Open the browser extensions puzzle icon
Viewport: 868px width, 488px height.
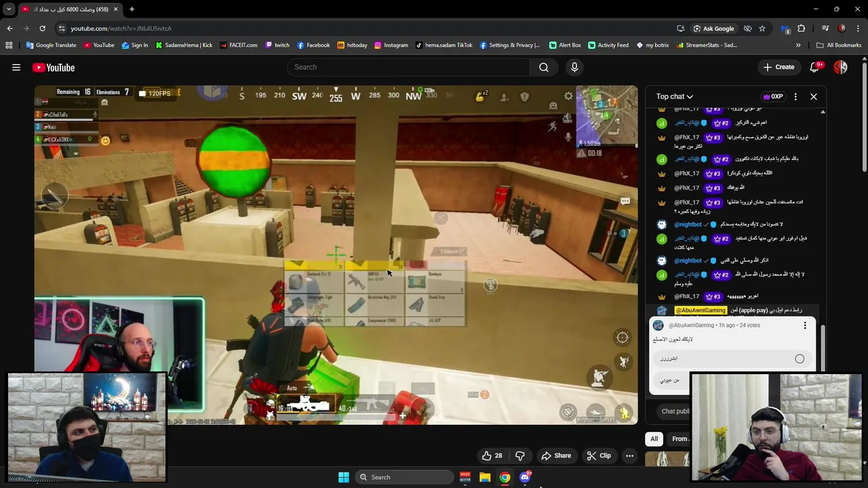coord(801,28)
